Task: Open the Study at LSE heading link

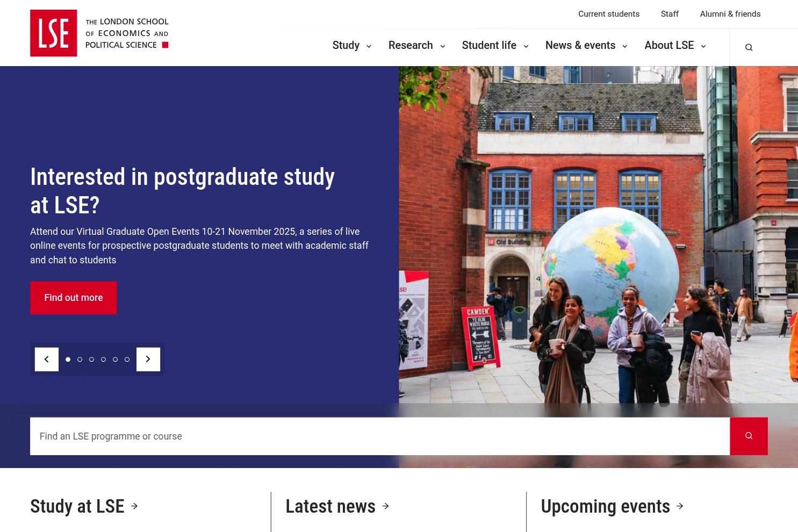Action: (77, 506)
